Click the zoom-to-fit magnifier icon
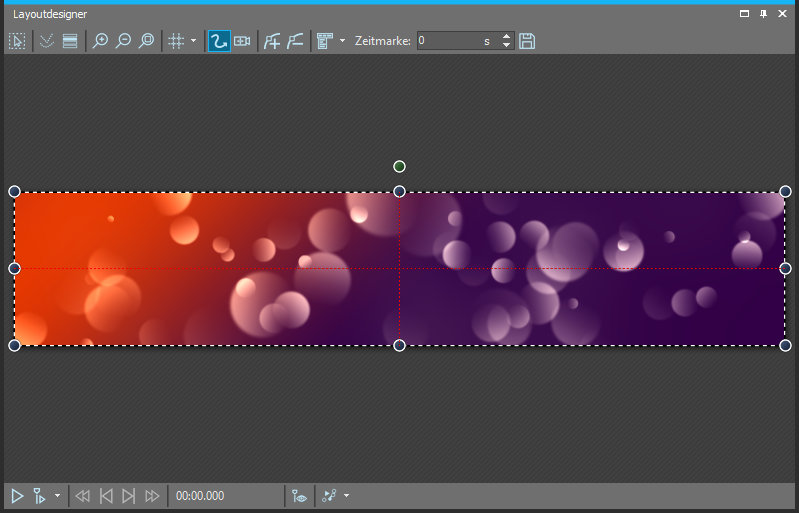799x513 pixels. [x=146, y=41]
